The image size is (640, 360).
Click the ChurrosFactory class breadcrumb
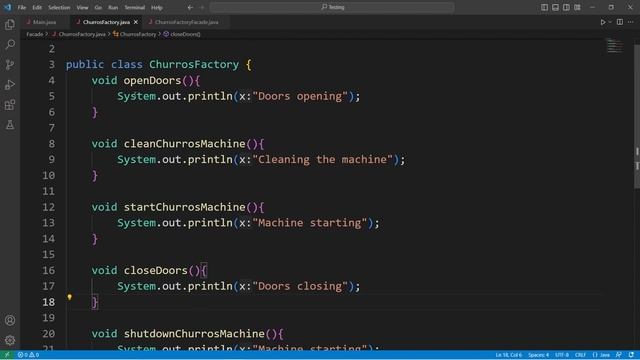(138, 34)
